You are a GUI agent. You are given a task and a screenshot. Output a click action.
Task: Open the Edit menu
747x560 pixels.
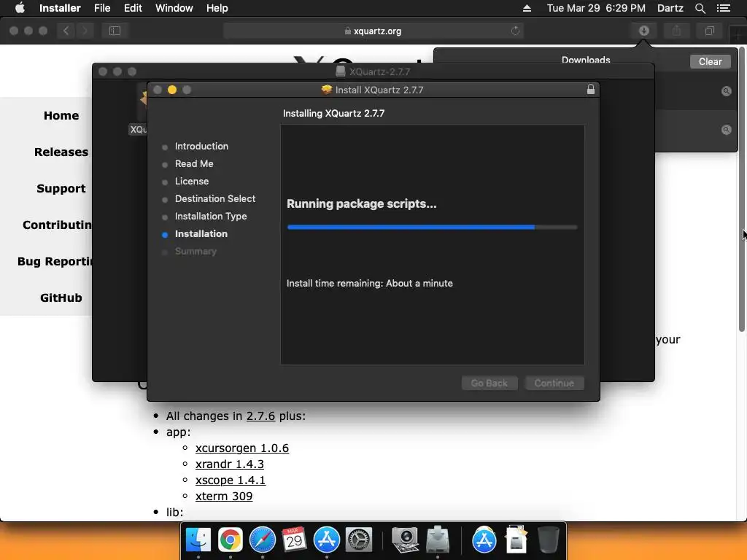point(133,8)
